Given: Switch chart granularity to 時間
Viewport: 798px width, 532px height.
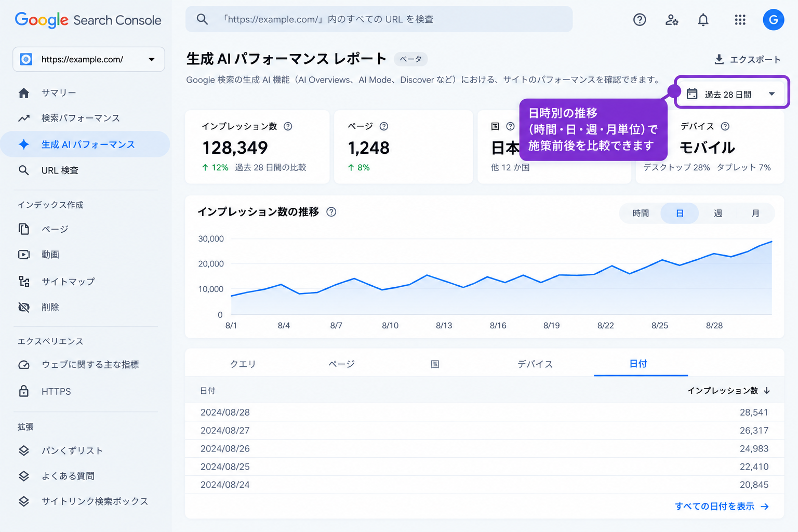Looking at the screenshot, I should (641, 214).
